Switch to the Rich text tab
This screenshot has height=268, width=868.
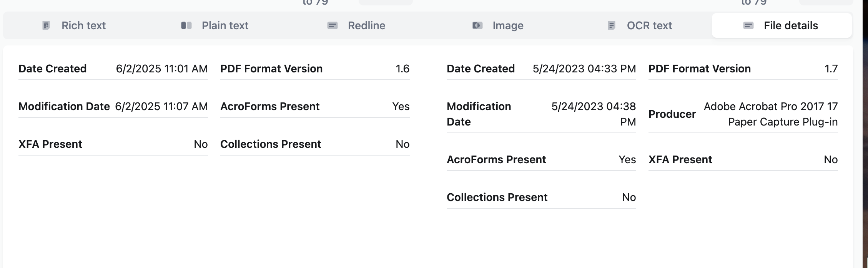coord(83,26)
